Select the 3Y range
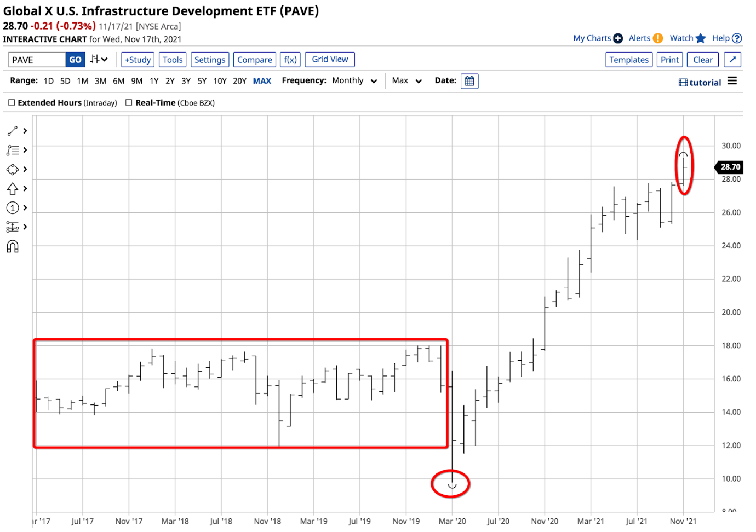 click(x=186, y=81)
